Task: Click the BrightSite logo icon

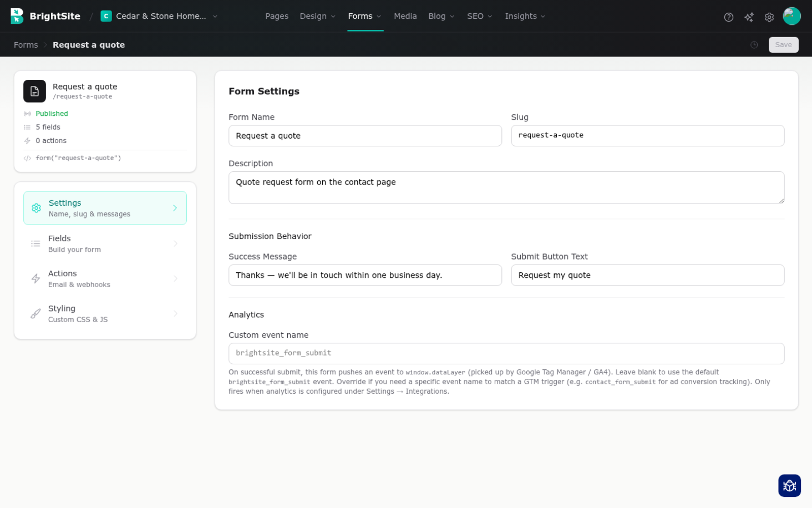Action: pyautogui.click(x=17, y=16)
